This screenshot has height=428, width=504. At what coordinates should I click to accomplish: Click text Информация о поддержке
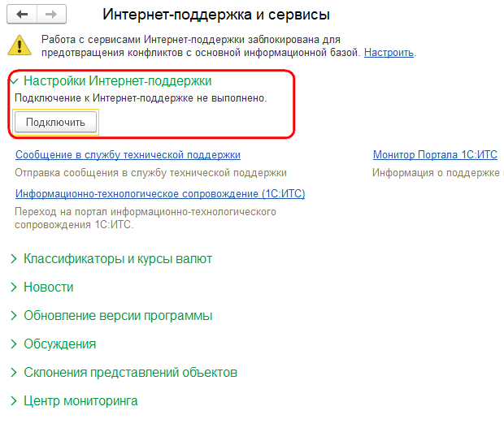tap(436, 173)
